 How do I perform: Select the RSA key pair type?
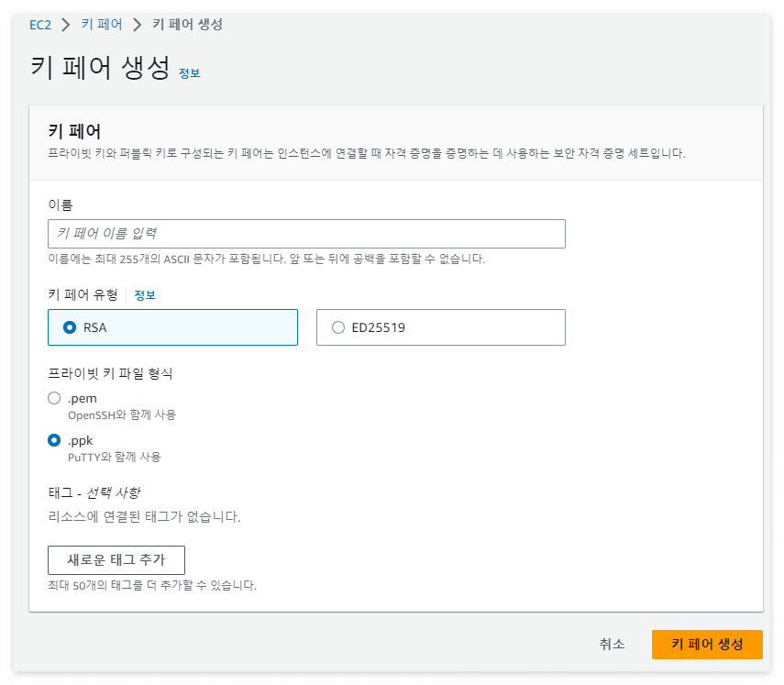(x=172, y=327)
